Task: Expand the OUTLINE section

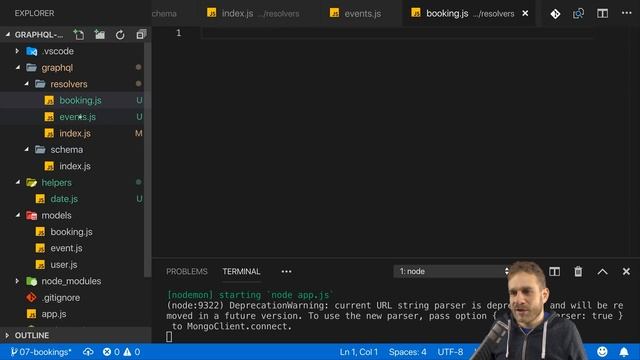Action: [x=7, y=336]
